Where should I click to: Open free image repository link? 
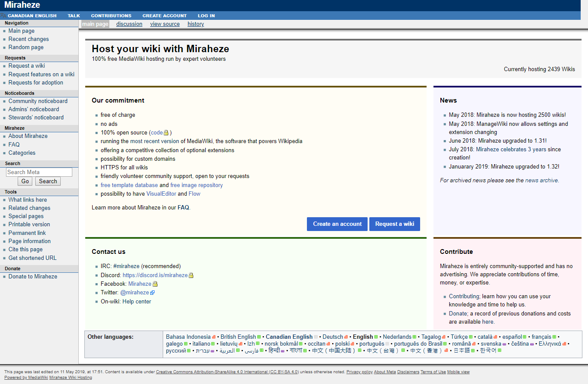[197, 185]
